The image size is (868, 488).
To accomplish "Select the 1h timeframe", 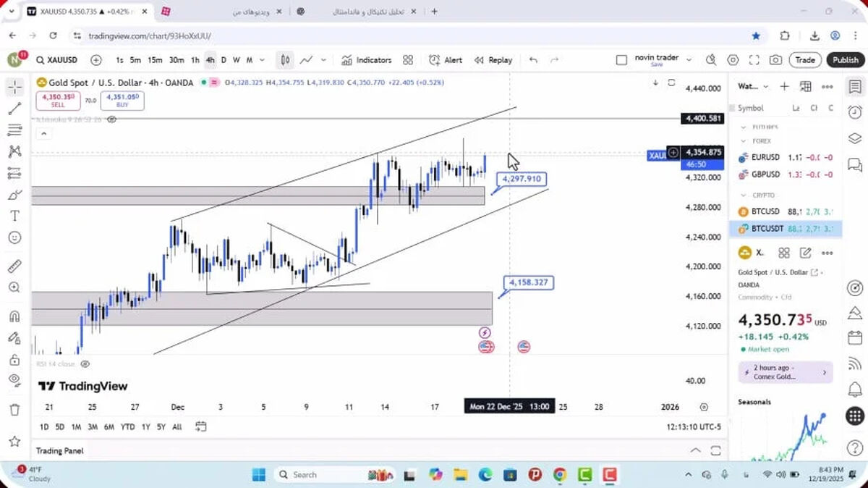I will pyautogui.click(x=195, y=60).
